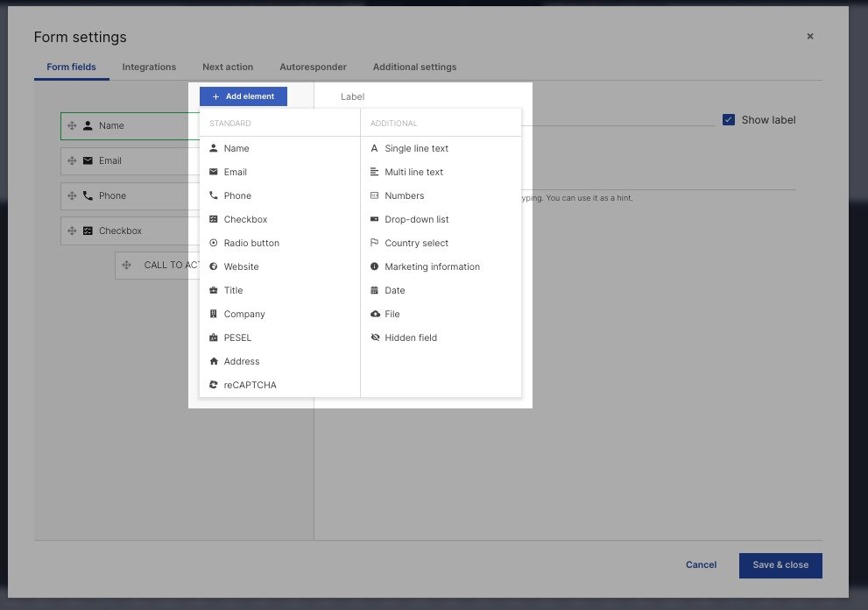Click the Email envelope icon in Standard list
The height and width of the screenshot is (610, 868).
click(x=213, y=172)
